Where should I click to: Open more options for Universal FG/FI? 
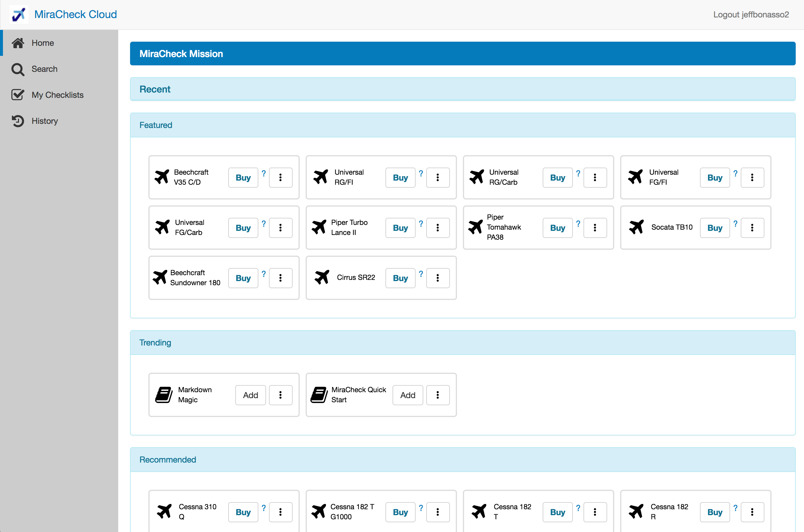(753, 177)
